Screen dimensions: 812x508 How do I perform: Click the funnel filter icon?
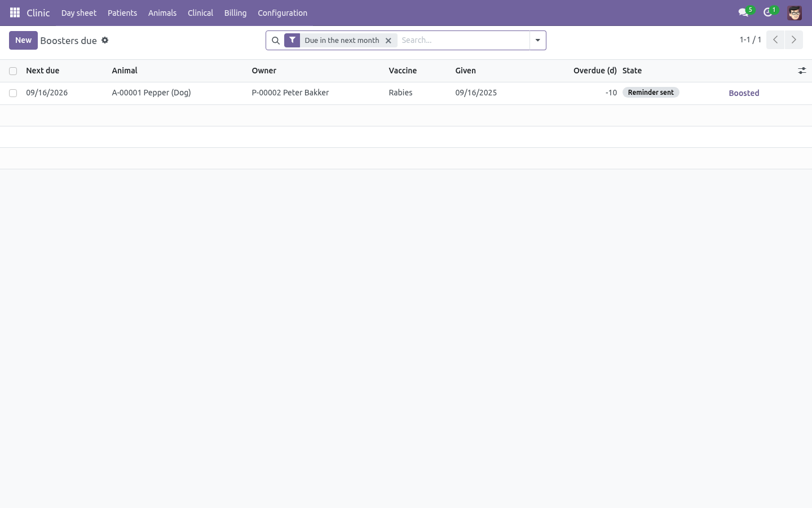coord(292,40)
